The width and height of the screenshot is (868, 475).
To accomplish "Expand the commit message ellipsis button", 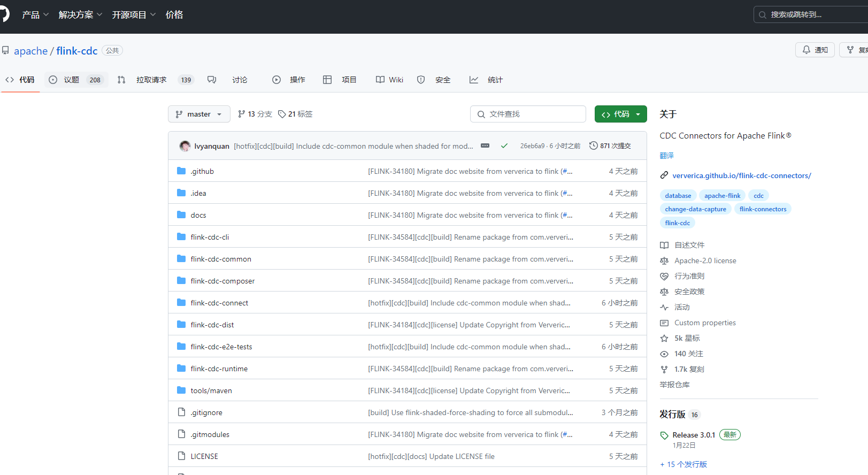I will tap(485, 145).
